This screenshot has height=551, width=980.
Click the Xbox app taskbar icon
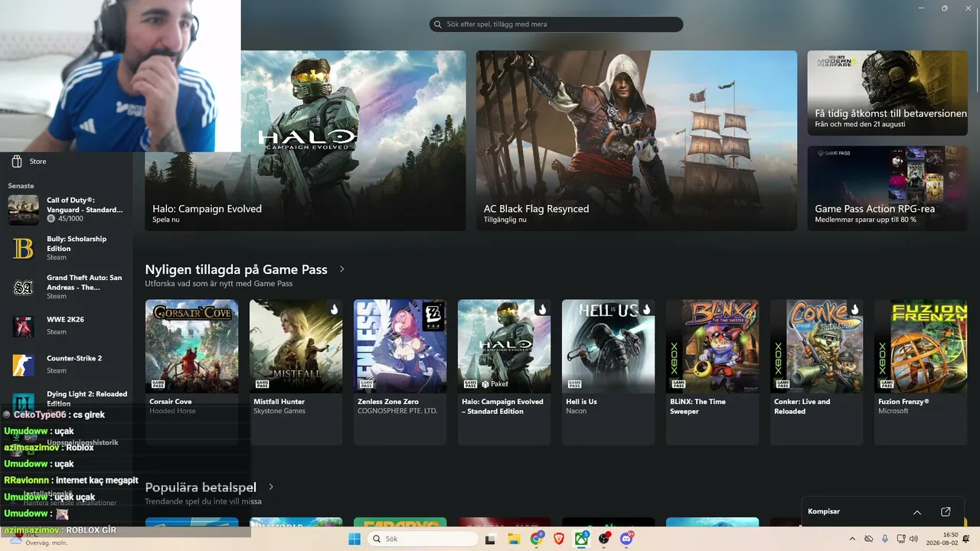coord(582,540)
